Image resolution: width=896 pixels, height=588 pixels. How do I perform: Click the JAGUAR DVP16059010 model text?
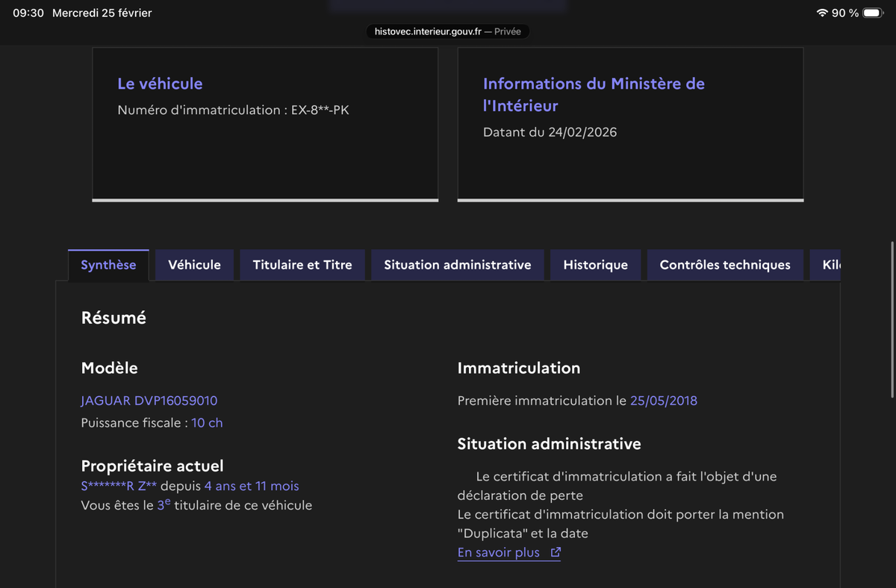click(149, 401)
